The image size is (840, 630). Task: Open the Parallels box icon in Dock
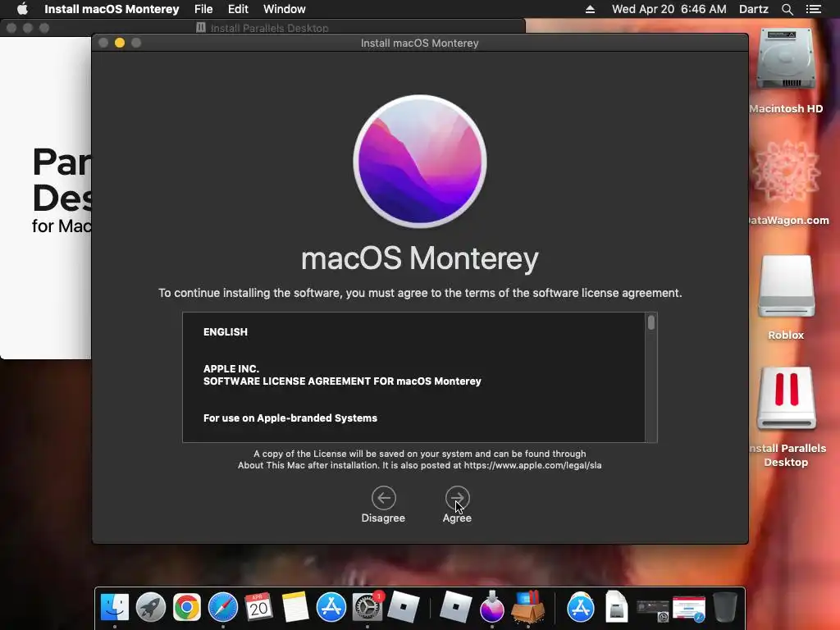pyautogui.click(x=528, y=608)
